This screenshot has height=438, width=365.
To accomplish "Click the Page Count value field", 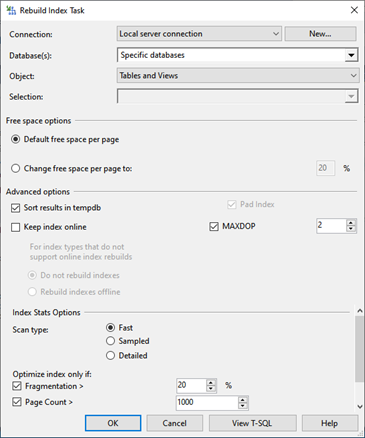I will coord(207,402).
